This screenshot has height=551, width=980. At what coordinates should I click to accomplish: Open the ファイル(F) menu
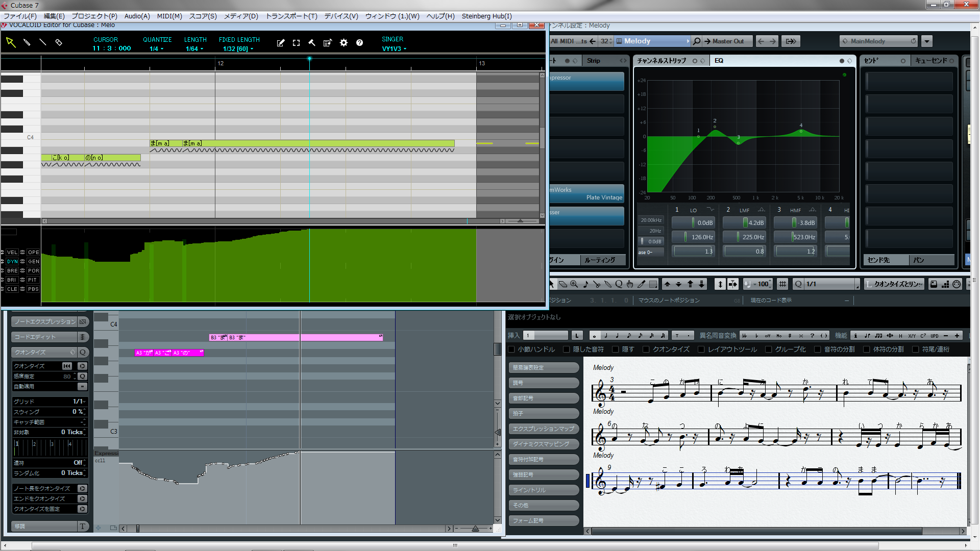coord(20,16)
